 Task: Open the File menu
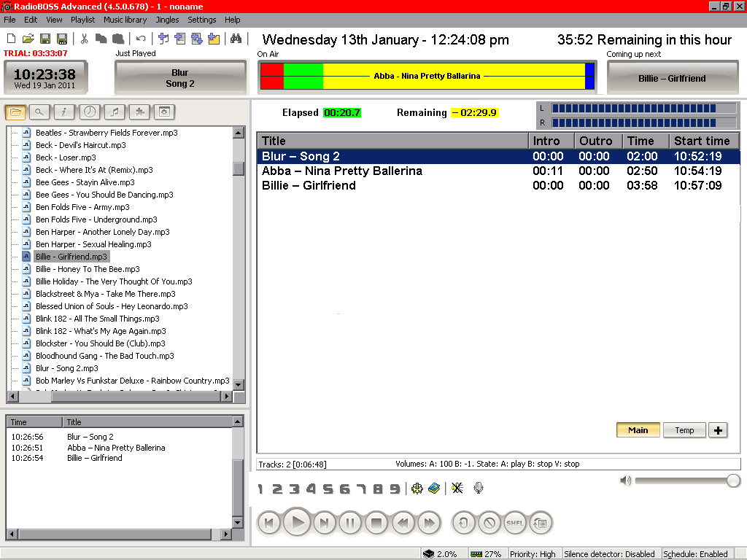[x=9, y=20]
